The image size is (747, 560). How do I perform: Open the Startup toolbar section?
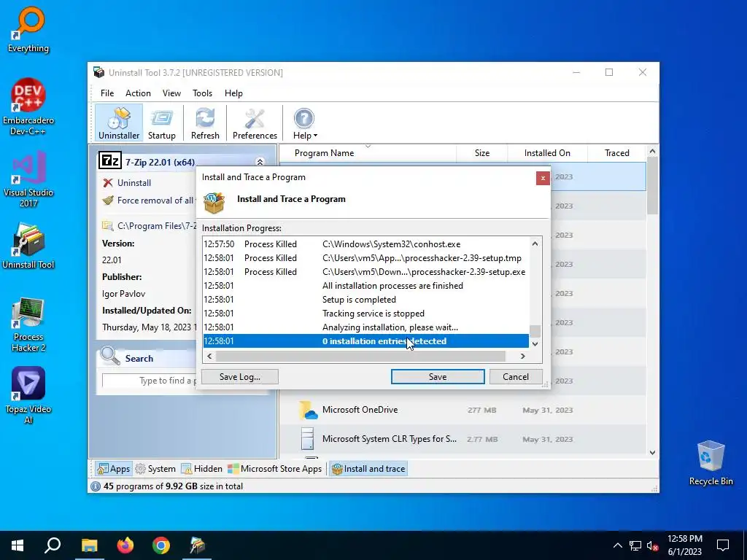click(x=161, y=122)
